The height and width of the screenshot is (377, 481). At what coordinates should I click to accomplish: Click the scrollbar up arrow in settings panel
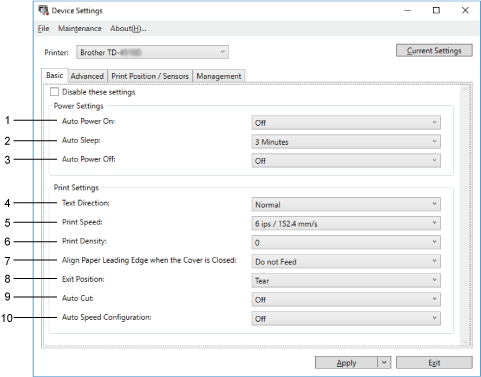465,89
